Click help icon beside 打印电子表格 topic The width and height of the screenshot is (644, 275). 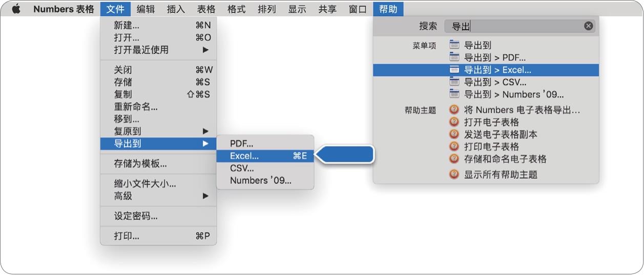454,146
